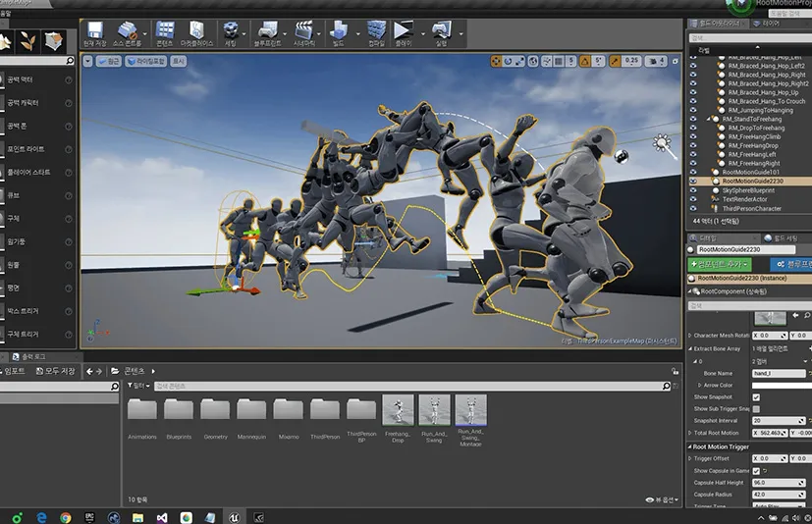Check the Show Snapshot checkbox

[x=756, y=397]
